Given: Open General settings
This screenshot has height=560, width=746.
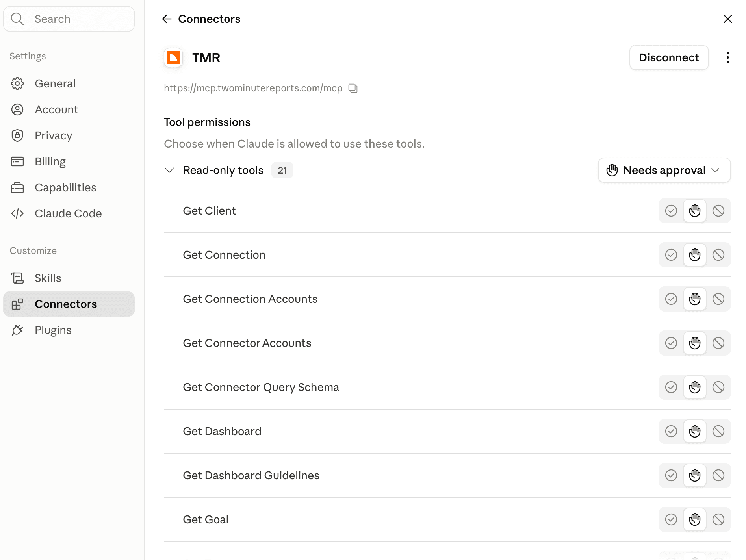Looking at the screenshot, I should 69,83.
